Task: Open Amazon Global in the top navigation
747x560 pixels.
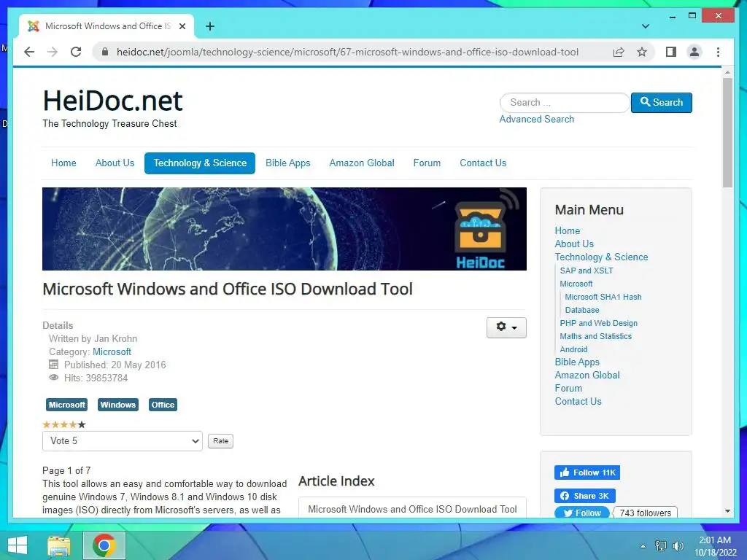Action: tap(362, 163)
